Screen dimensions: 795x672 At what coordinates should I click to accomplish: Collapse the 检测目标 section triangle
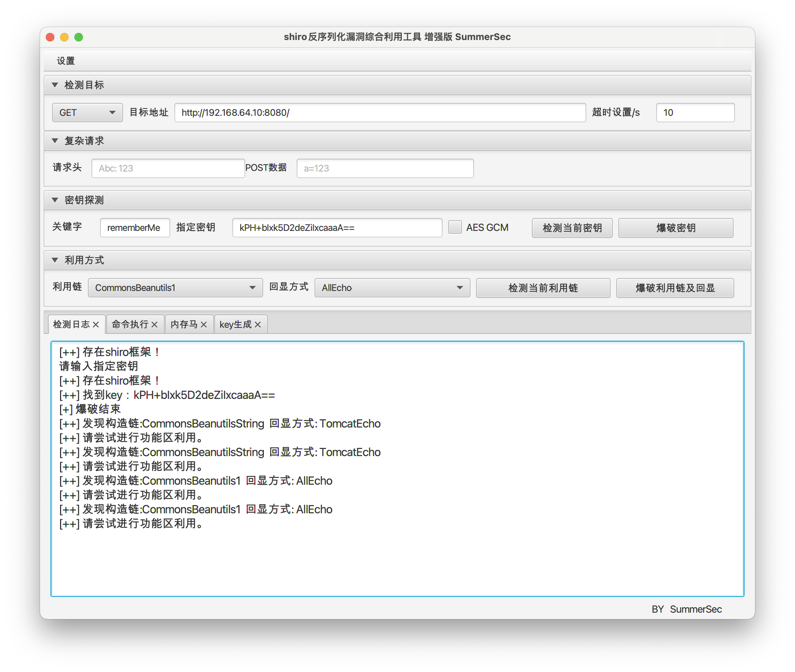tap(55, 85)
